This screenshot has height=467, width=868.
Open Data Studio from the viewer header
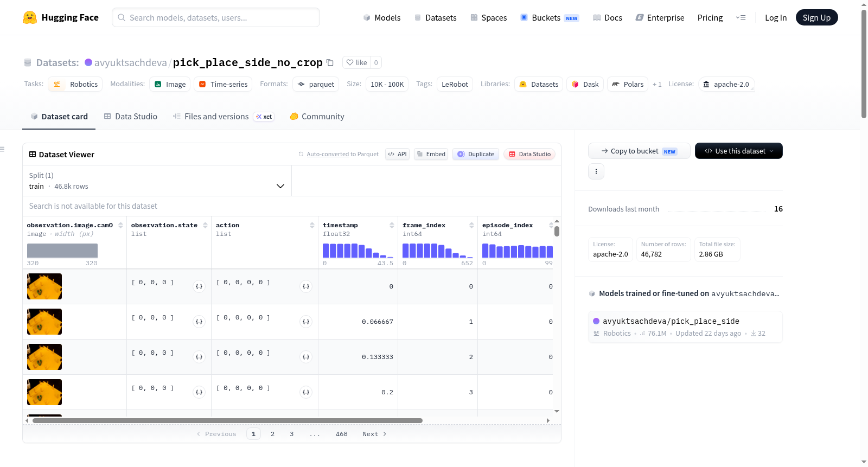(529, 154)
